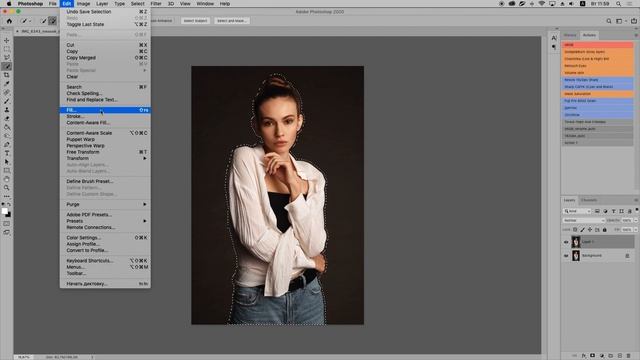Select the Eyedropper tool
The height and width of the screenshot is (360, 640).
7,84
